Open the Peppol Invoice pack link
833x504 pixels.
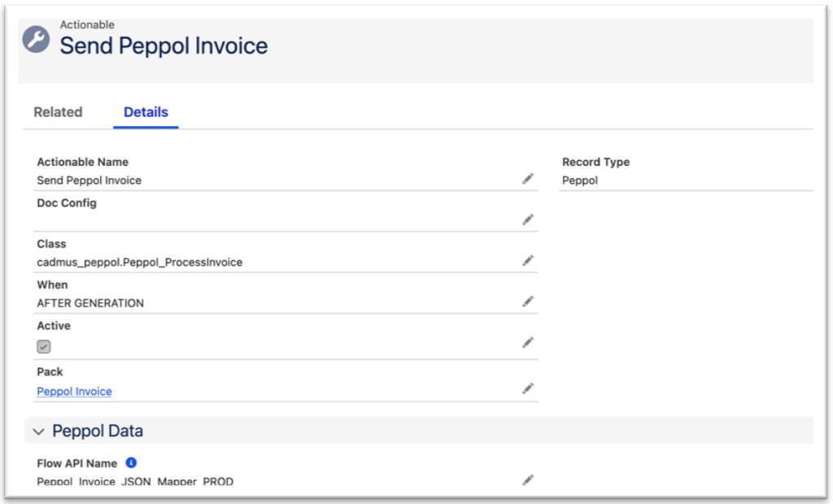coord(74,392)
